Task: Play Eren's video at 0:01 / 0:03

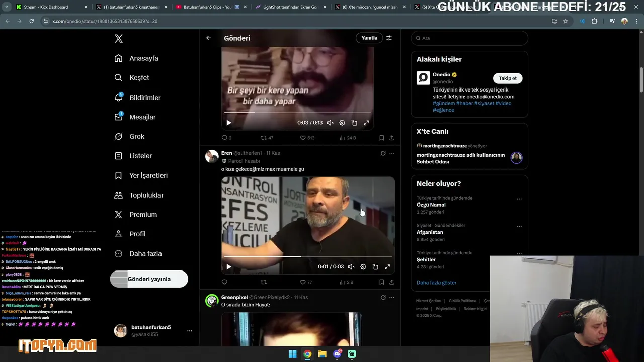Action: 229,267
